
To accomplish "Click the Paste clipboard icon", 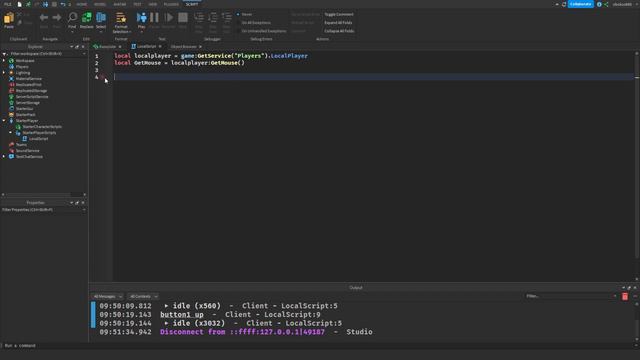I will 9,18.
